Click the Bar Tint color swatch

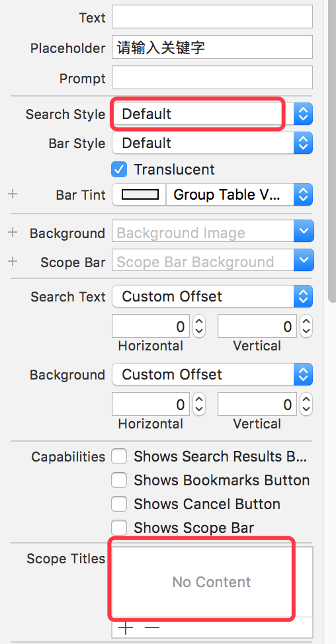pyautogui.click(x=140, y=194)
